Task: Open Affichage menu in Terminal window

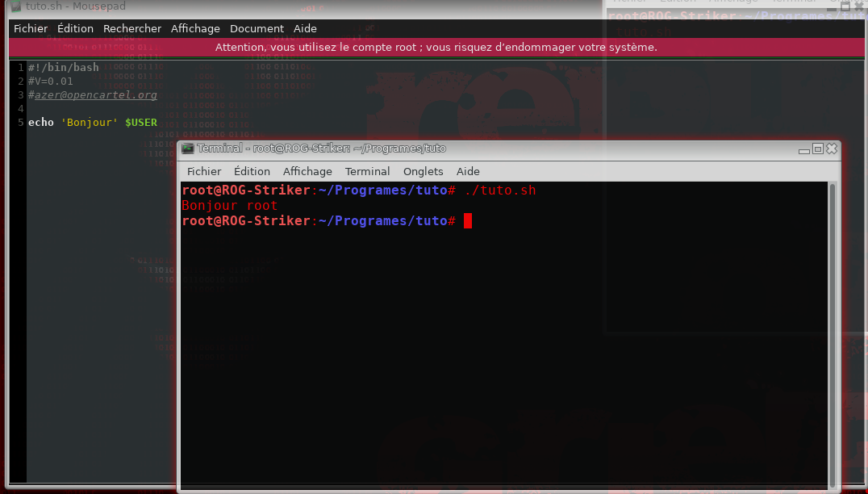Action: (x=307, y=172)
